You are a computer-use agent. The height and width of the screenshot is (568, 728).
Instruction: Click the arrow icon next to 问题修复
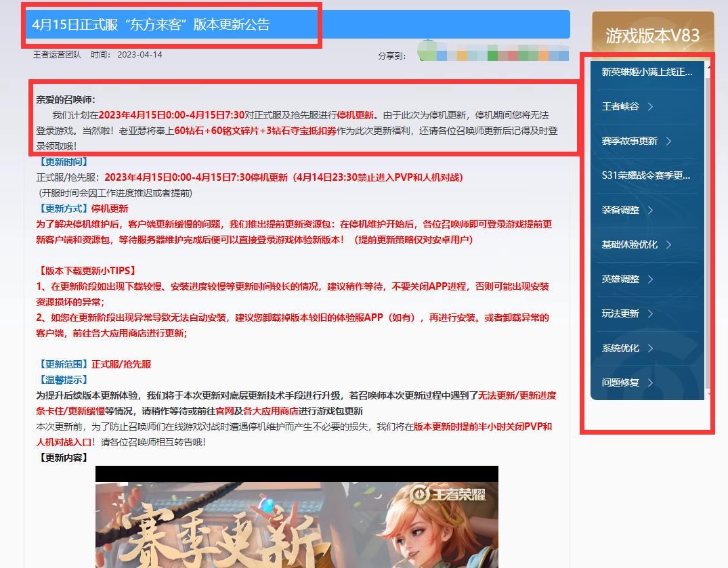click(x=650, y=383)
